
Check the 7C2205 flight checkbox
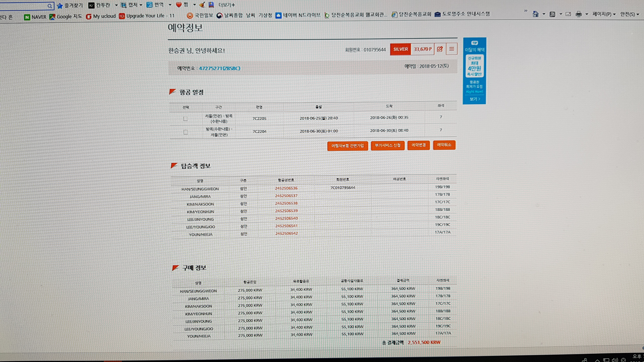click(185, 119)
